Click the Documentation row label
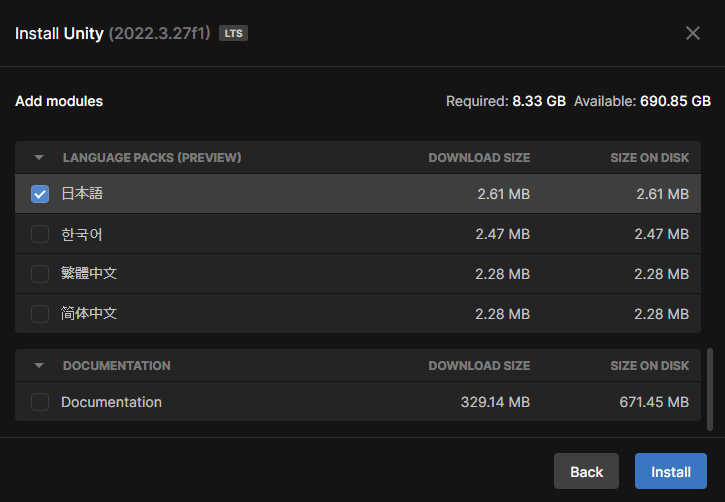Viewport: 725px width, 502px height. click(x=111, y=402)
